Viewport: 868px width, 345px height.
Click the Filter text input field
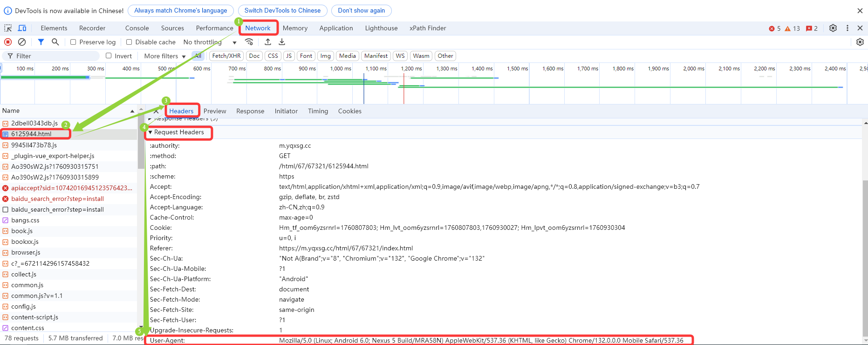click(51, 56)
